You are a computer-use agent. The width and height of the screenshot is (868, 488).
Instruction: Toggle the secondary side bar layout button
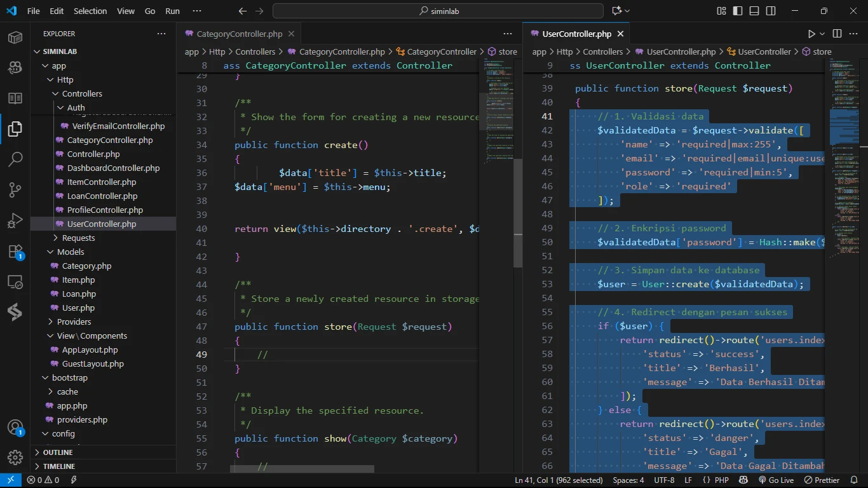[770, 11]
